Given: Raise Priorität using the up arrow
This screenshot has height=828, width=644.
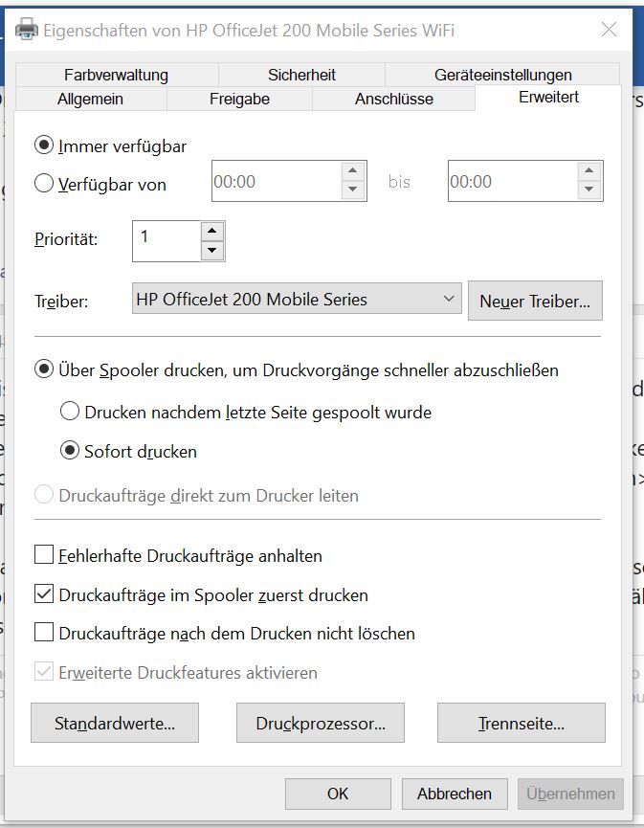Looking at the screenshot, I should coord(212,232).
